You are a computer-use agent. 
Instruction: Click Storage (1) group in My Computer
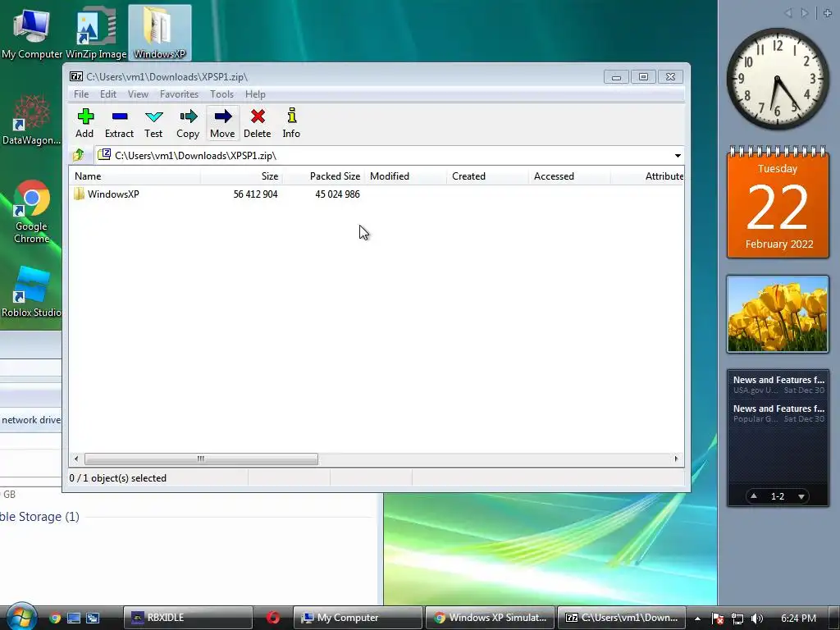pos(39,517)
